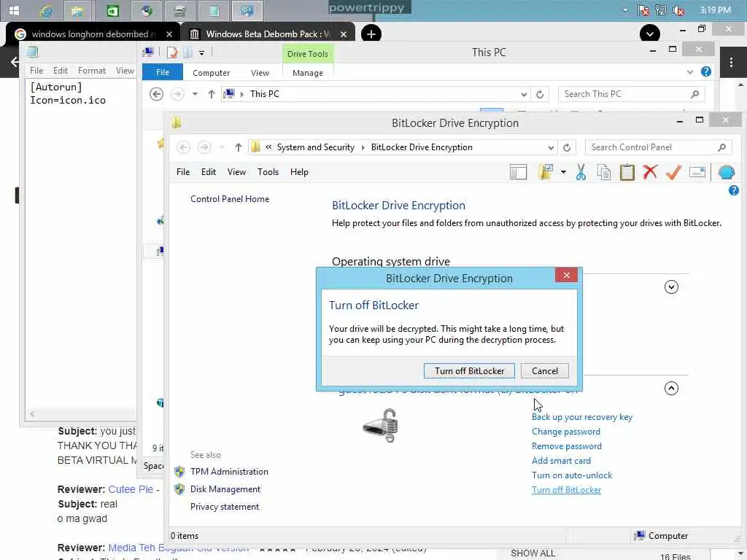Refresh the This PC window
Image resolution: width=747 pixels, height=560 pixels.
(540, 94)
